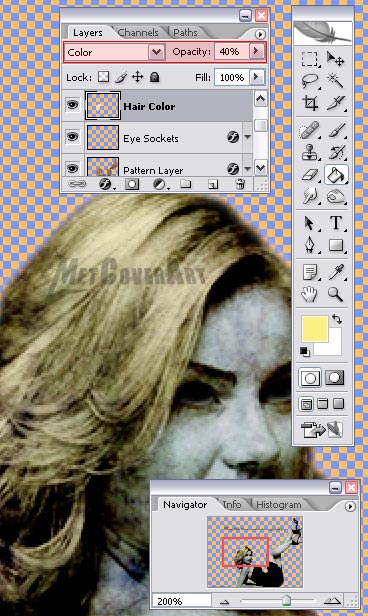The image size is (368, 616).
Task: Toggle lock position
Action: pos(137,77)
